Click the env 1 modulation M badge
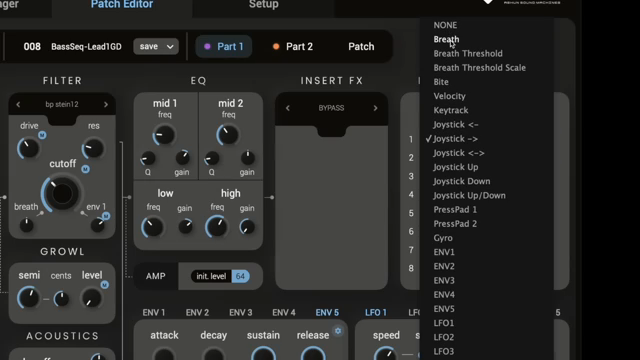Image resolution: width=640 pixels, height=360 pixels. click(x=106, y=216)
